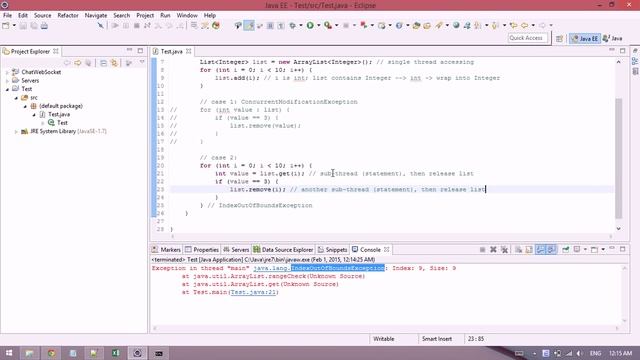Expand the JRE System Library node
640x360 pixels.
coord(16,131)
